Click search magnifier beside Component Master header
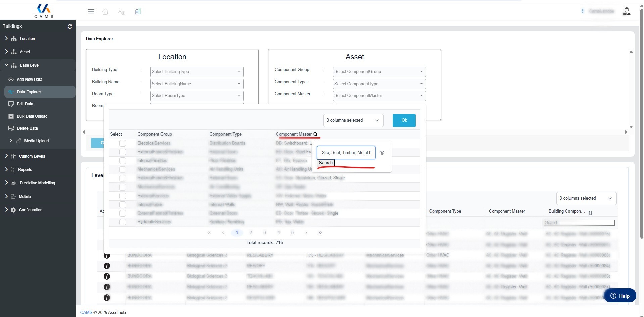This screenshot has width=644, height=317. pyautogui.click(x=315, y=134)
